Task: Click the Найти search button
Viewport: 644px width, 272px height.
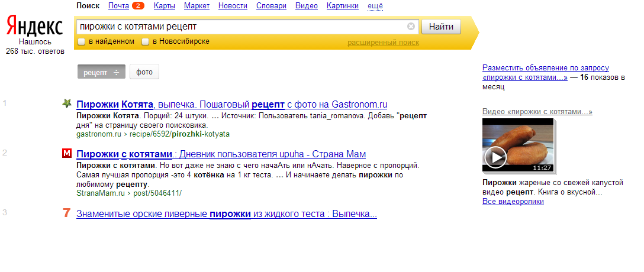Action: click(x=441, y=27)
